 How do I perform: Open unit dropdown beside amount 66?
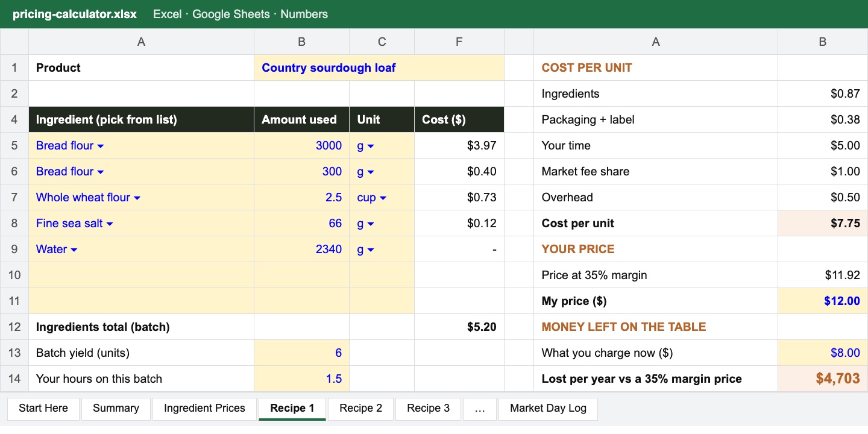click(x=371, y=224)
